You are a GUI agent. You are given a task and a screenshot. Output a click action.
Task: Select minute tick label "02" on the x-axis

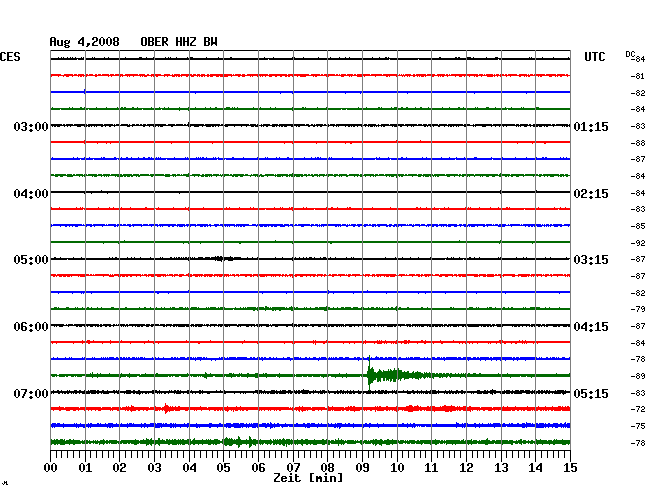pos(119,468)
